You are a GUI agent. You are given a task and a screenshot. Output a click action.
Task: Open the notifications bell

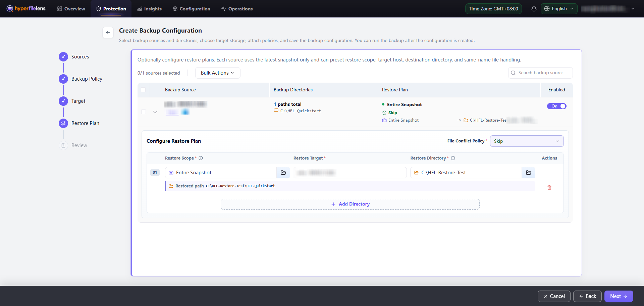pyautogui.click(x=534, y=9)
